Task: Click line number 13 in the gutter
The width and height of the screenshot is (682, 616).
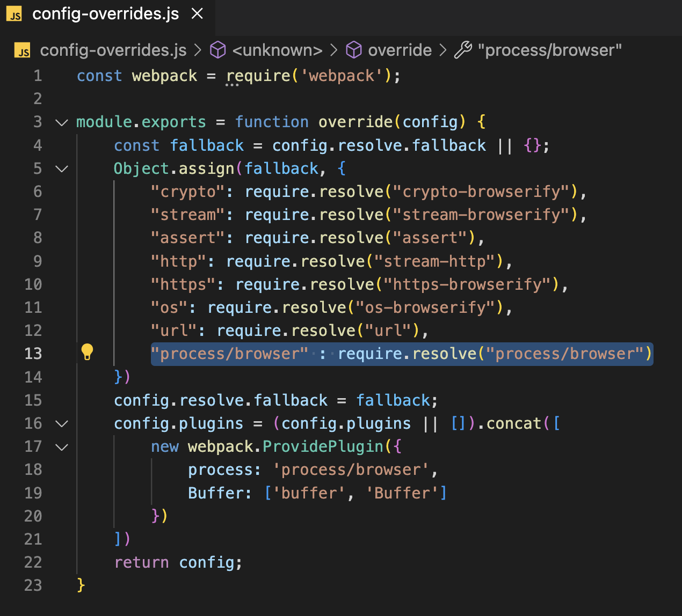Action: click(x=33, y=354)
